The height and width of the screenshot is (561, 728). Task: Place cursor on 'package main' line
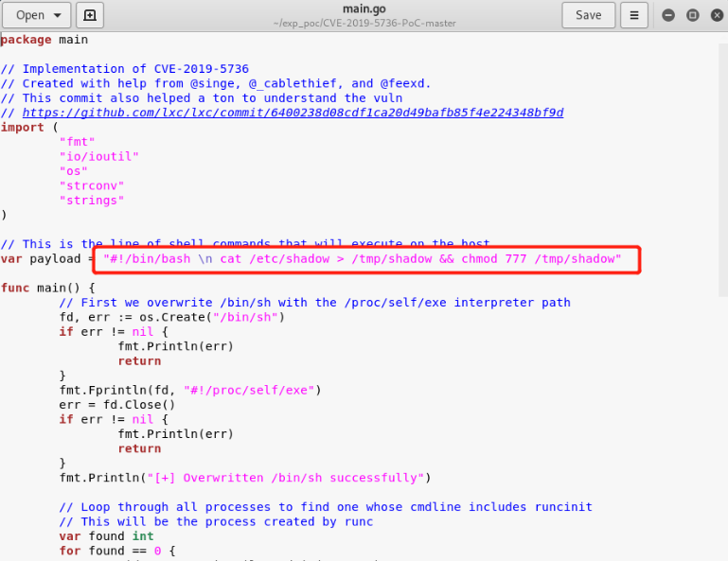tap(44, 40)
